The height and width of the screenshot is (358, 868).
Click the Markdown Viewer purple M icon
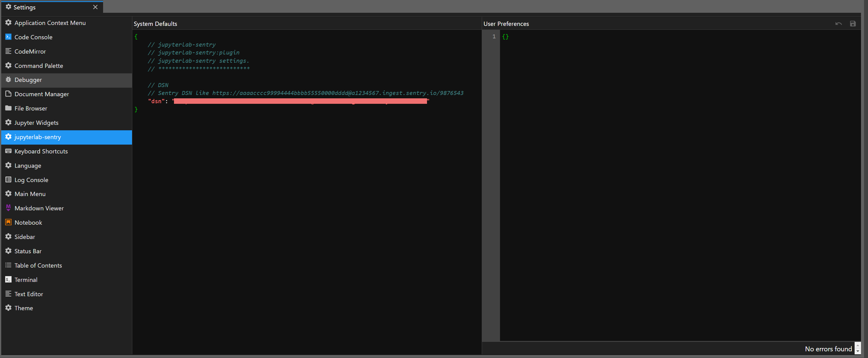point(9,208)
